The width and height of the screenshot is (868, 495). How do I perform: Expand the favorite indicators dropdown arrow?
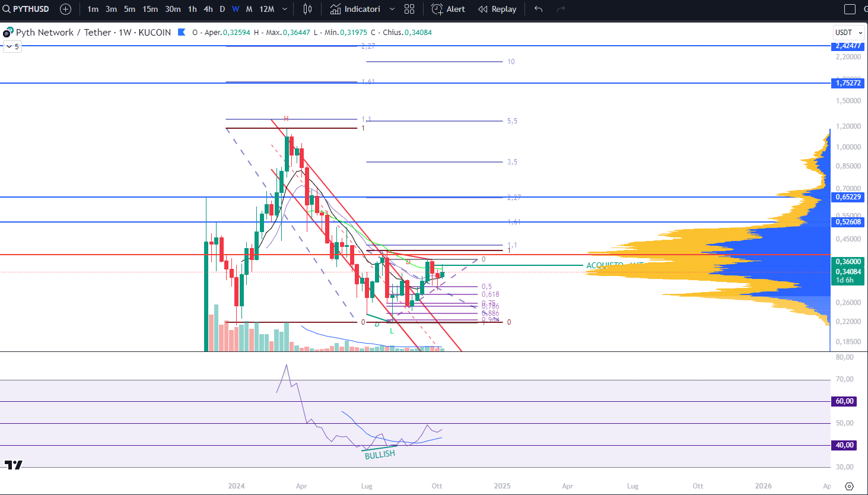pos(392,9)
